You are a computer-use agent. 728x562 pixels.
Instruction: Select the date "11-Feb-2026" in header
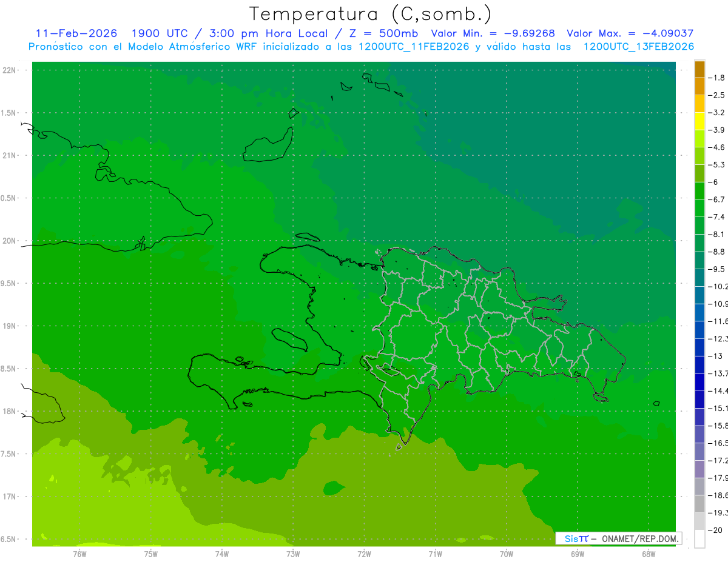pyautogui.click(x=76, y=33)
